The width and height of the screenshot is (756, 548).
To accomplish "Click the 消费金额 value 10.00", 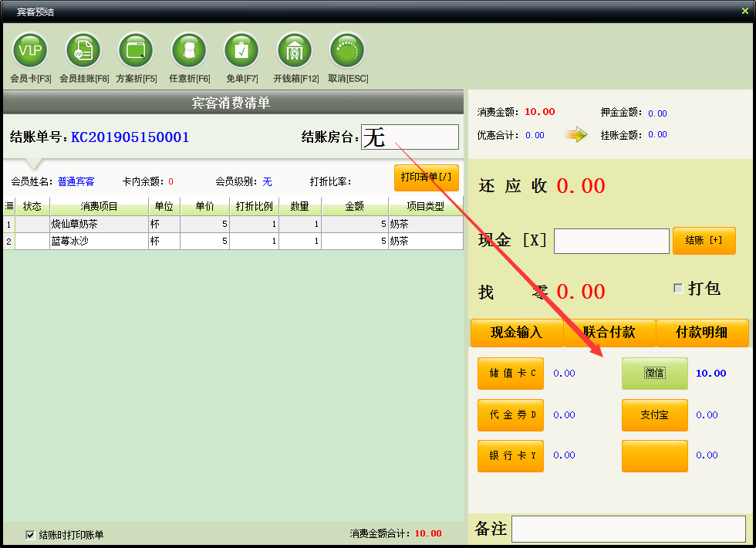I will 539,112.
